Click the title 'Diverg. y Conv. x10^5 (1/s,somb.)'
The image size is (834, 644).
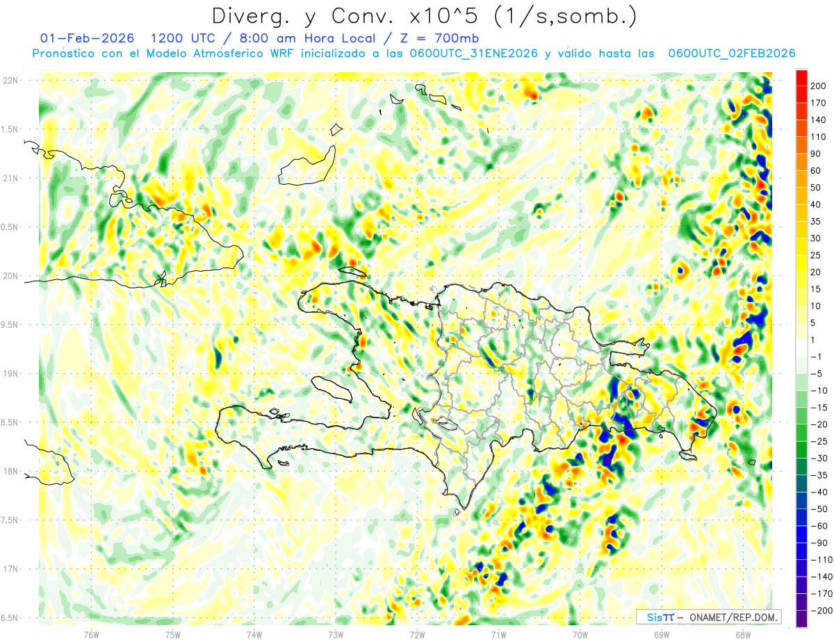coord(424,16)
